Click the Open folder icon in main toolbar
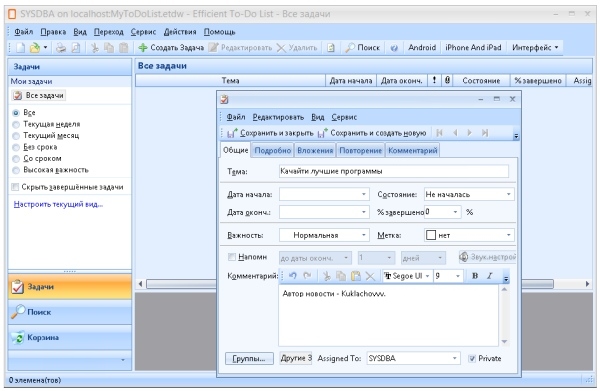Image resolution: width=600 pixels, height=391 pixels. [x=35, y=48]
